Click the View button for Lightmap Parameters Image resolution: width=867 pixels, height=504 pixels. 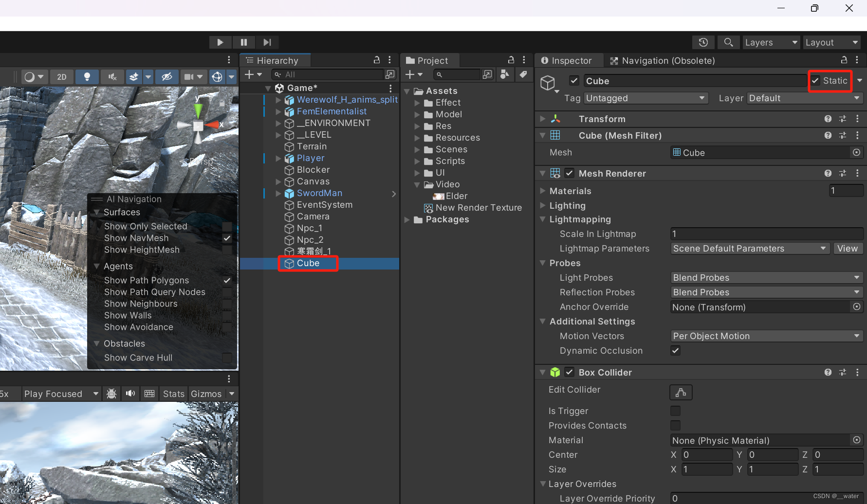pos(848,248)
